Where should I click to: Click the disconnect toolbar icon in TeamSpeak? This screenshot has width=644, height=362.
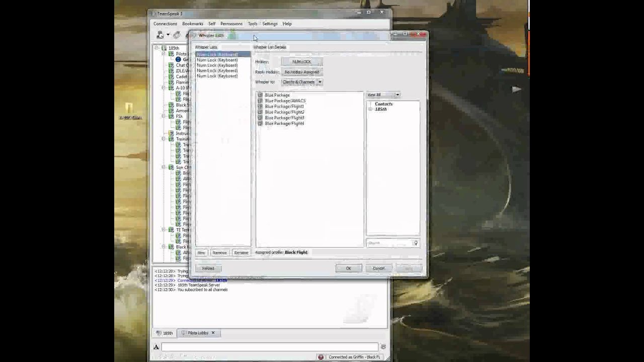coord(177,35)
